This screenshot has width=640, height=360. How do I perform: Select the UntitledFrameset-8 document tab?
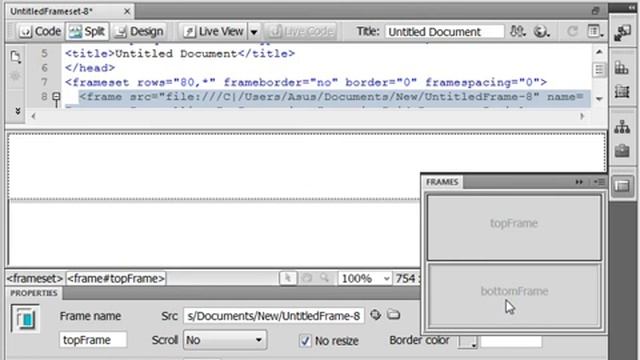coord(52,11)
